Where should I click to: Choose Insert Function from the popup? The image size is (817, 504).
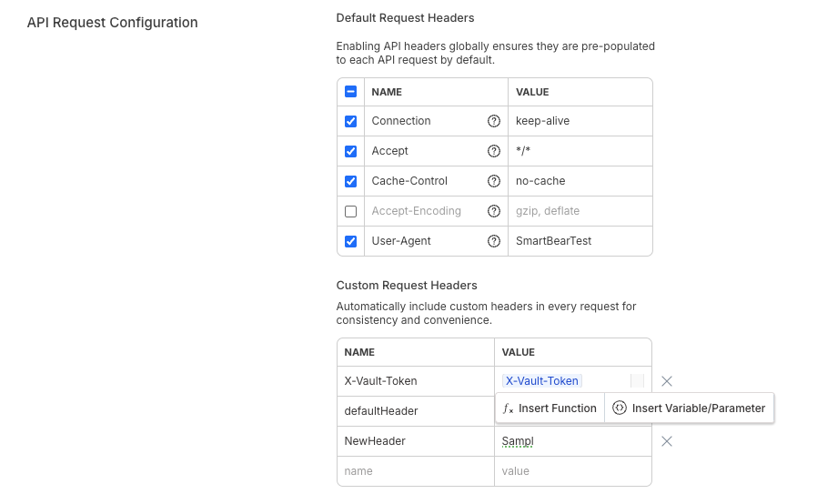pyautogui.click(x=550, y=408)
